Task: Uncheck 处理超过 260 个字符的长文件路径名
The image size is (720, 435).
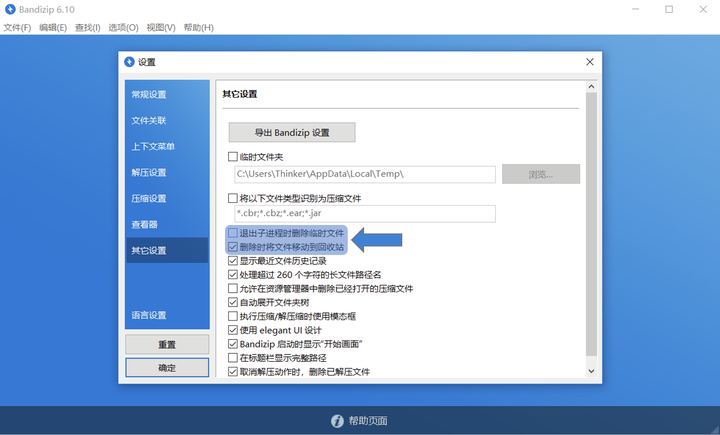Action: click(233, 275)
